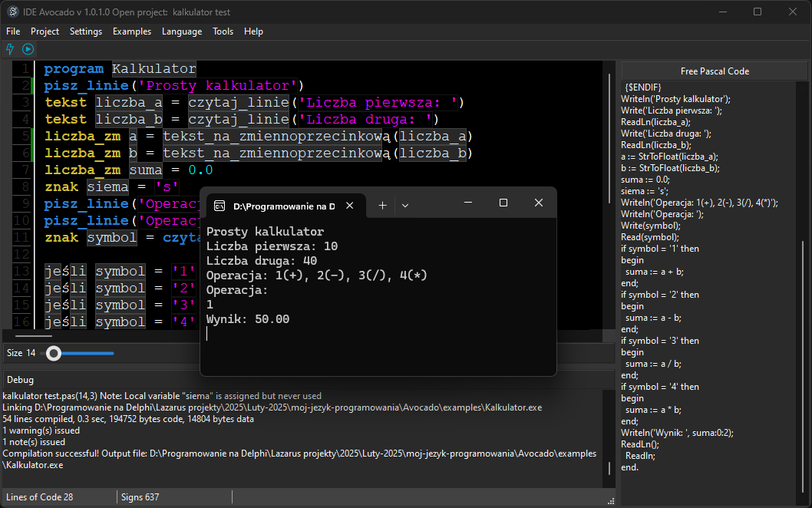Open the Project menu
The width and height of the screenshot is (812, 508).
(45, 31)
